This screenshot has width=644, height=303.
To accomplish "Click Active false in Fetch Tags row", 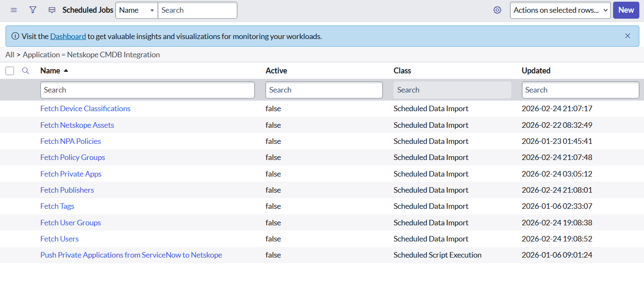I will 273,206.
